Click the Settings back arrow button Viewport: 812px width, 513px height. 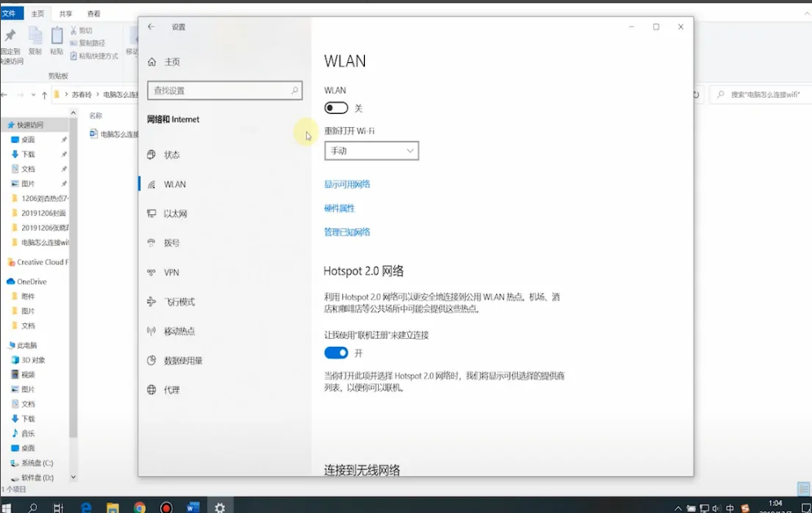(151, 27)
